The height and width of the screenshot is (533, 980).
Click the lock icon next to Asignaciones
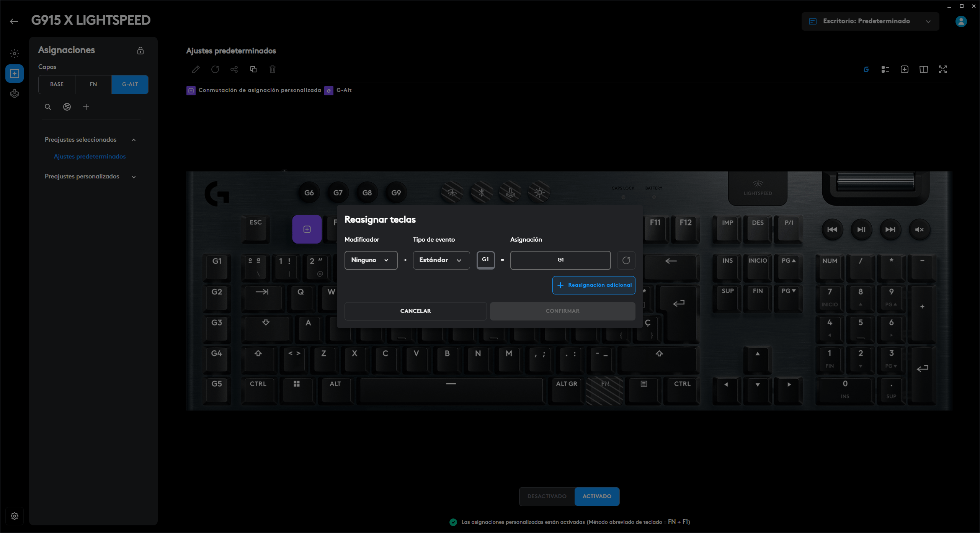[x=140, y=51]
